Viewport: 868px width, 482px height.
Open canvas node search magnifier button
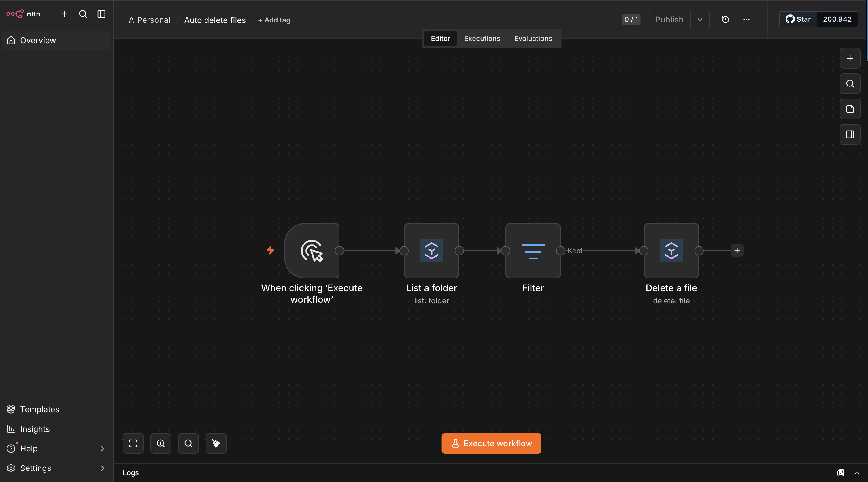[850, 84]
